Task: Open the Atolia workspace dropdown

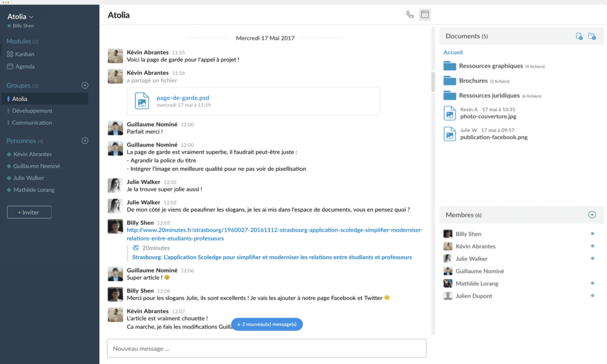Action: coord(21,17)
